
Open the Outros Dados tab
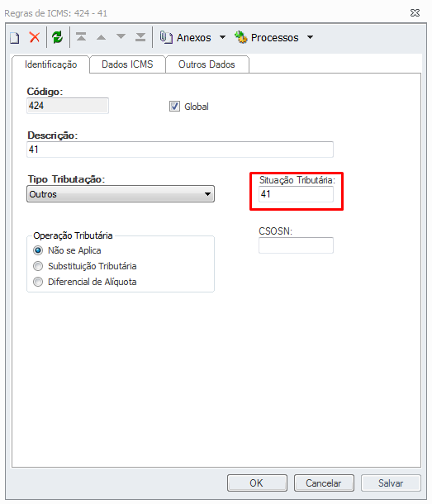pyautogui.click(x=207, y=64)
